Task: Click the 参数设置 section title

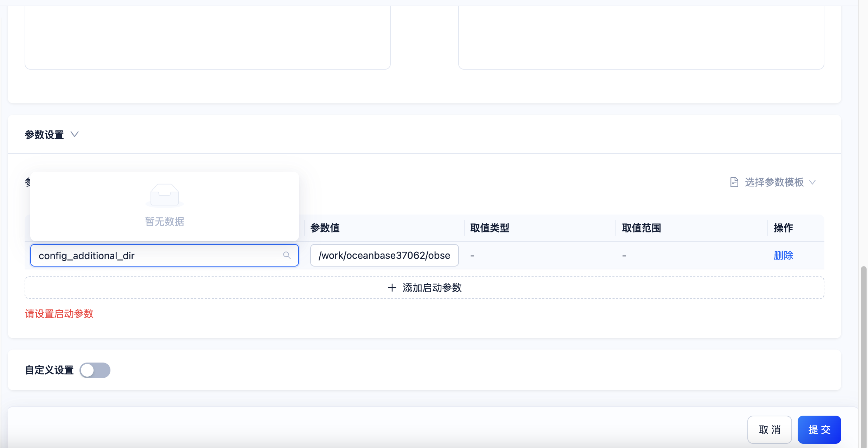Action: tap(44, 135)
